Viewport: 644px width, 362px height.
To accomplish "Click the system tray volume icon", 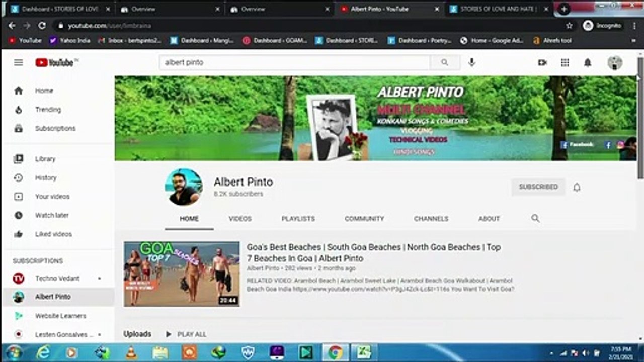I will click(x=585, y=353).
